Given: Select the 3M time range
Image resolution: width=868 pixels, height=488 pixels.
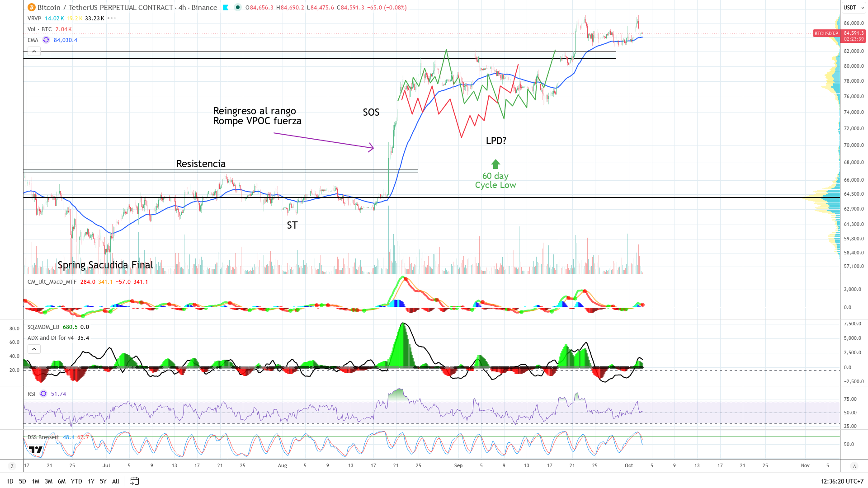Looking at the screenshot, I should point(48,481).
